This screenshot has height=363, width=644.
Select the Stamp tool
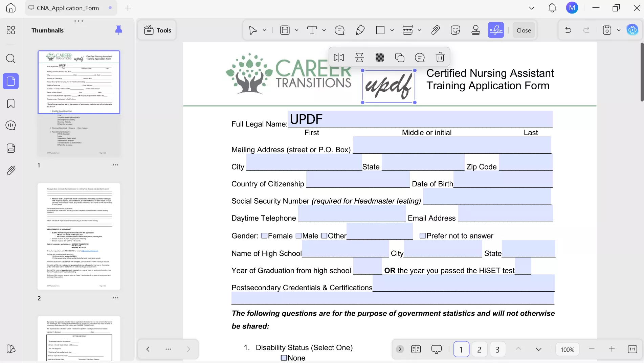coord(476,30)
